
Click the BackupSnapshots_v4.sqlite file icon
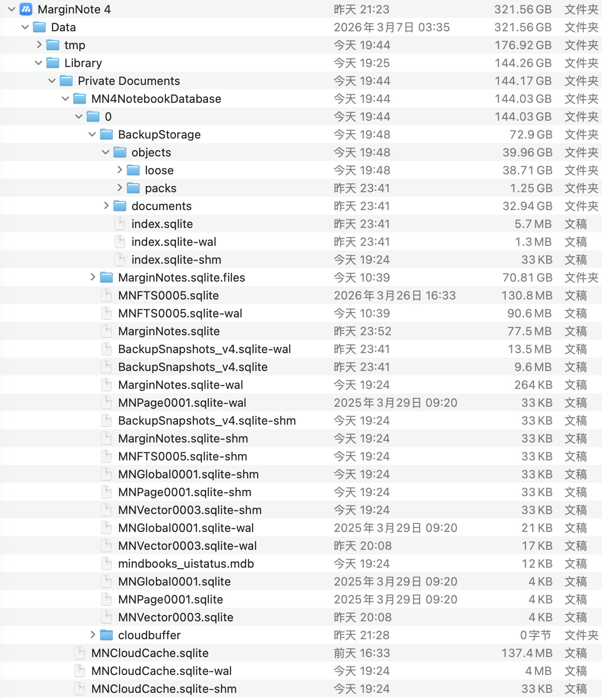pos(106,367)
